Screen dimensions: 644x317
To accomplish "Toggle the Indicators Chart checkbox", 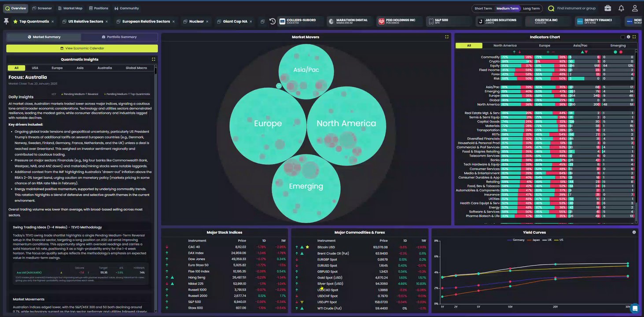I will 622,37.
